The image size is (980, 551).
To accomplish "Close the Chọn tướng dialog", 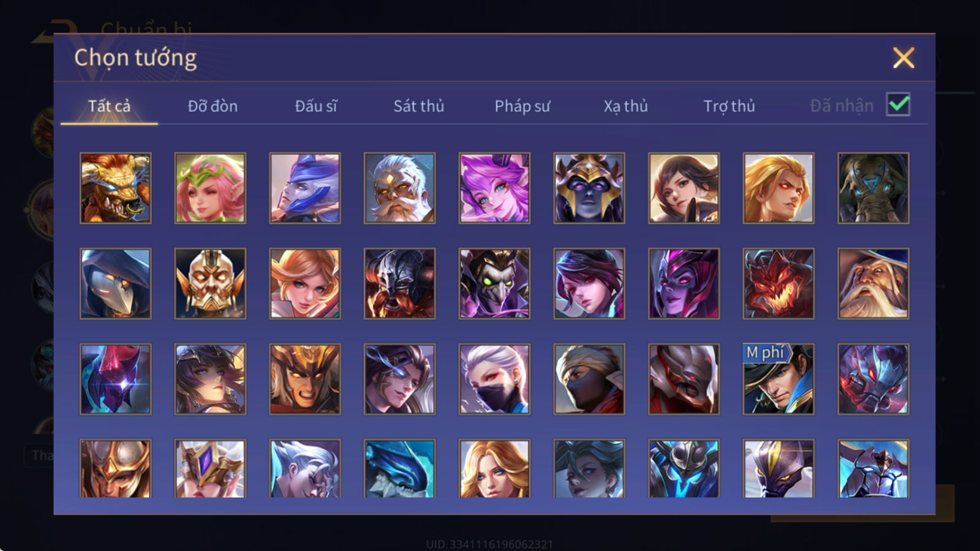I will [903, 58].
